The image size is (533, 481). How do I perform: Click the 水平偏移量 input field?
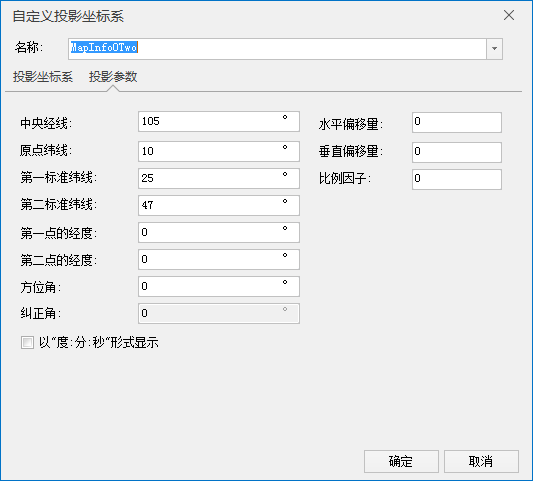pos(457,122)
